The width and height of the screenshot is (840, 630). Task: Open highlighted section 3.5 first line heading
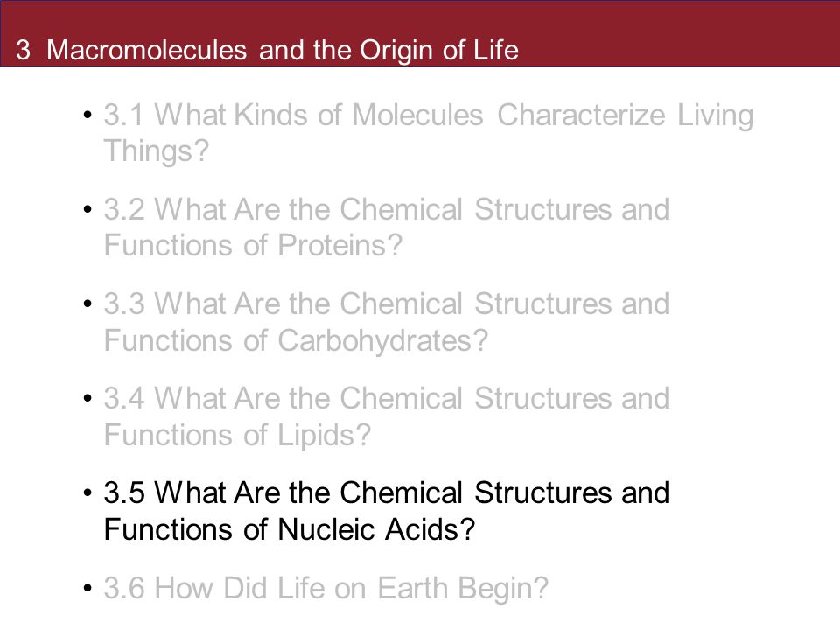click(x=386, y=493)
